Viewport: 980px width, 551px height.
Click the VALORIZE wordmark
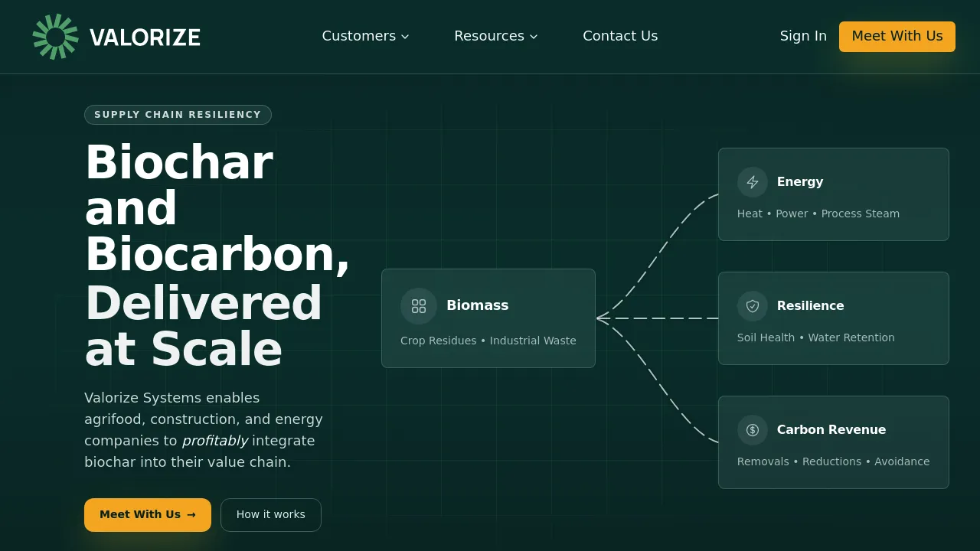click(145, 37)
